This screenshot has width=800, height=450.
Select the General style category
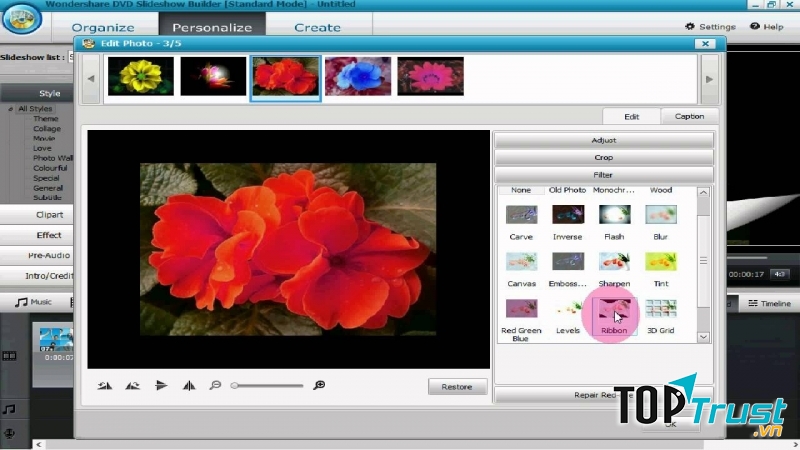48,188
